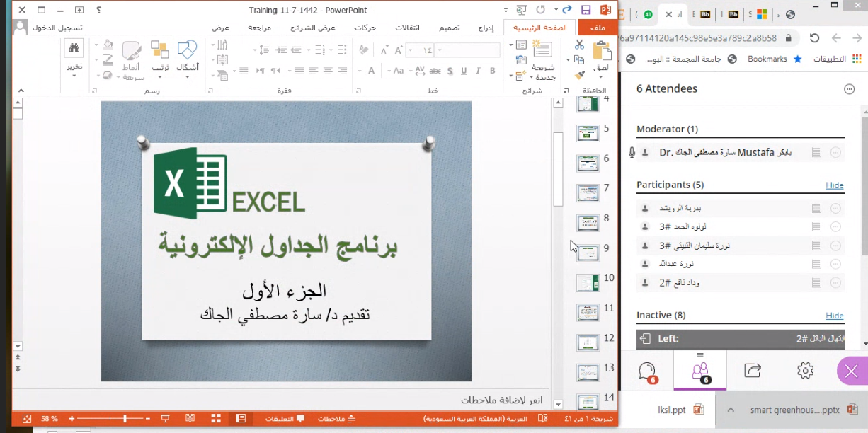Click the Save floppy disk icon
This screenshot has height=433, width=868.
point(586,11)
